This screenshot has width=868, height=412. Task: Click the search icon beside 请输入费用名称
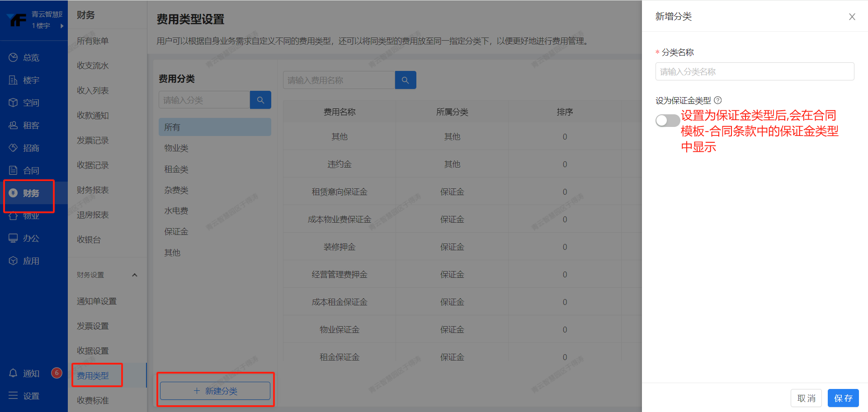pyautogui.click(x=405, y=80)
